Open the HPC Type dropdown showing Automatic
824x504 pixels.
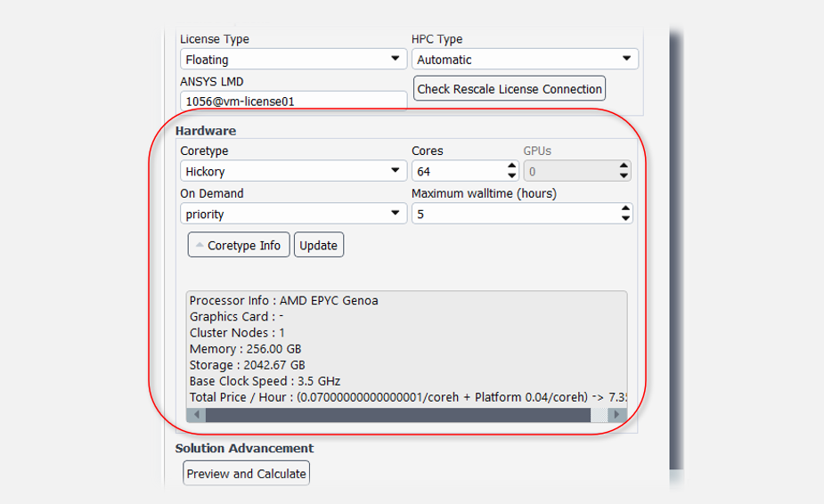coord(525,59)
